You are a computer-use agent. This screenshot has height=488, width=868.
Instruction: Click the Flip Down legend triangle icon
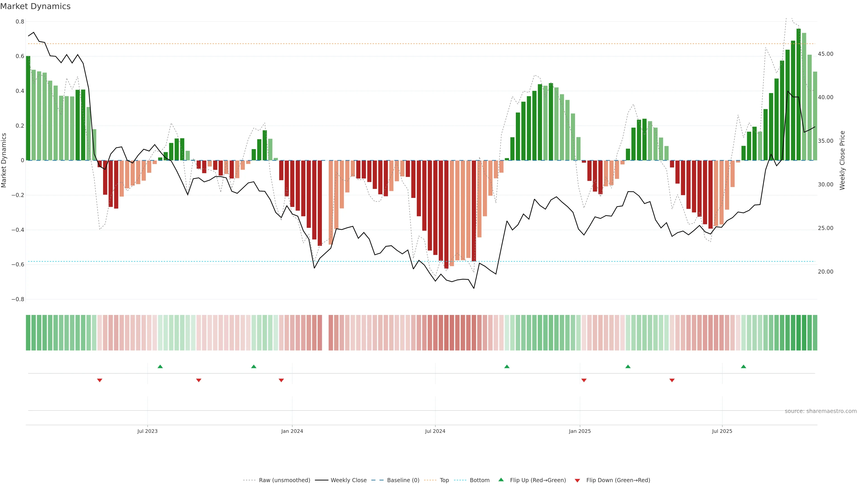pos(577,480)
